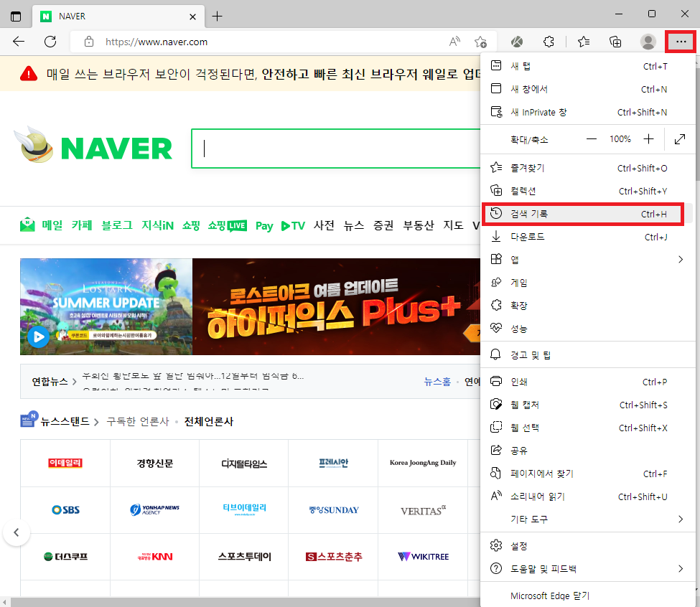Screen dimensions: 700x607
Task: Select 새 창에서 menu entry
Action: click(x=587, y=89)
